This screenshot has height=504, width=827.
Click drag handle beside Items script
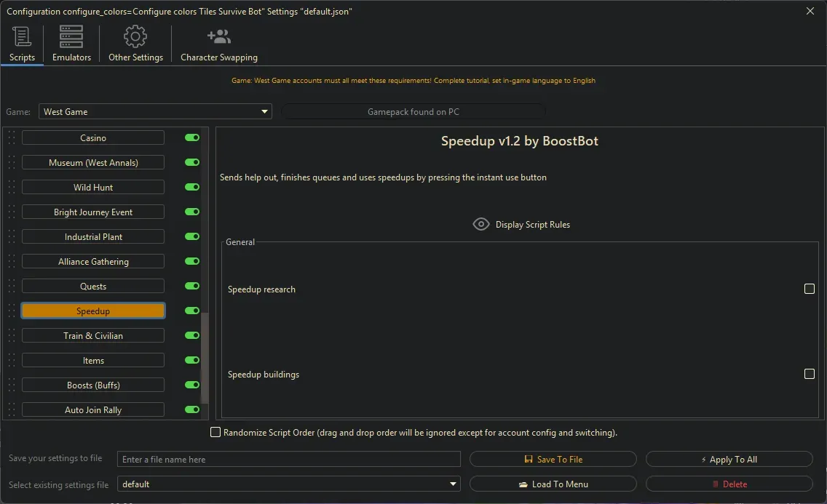(12, 361)
